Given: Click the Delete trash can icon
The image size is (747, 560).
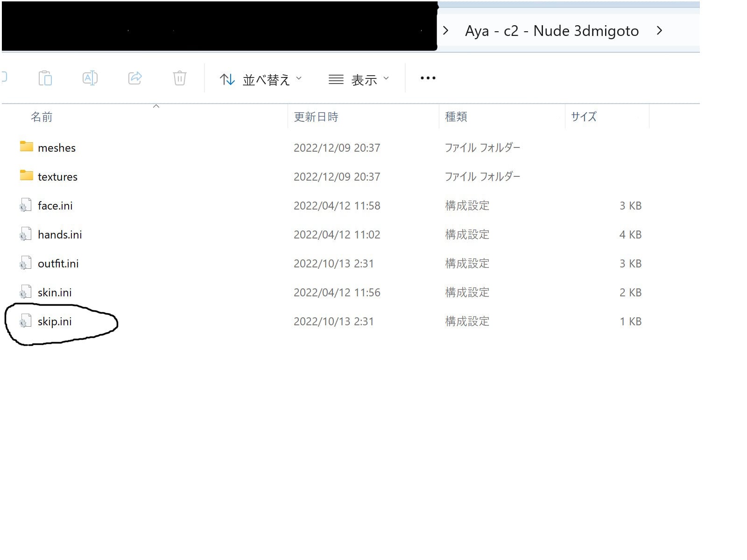Looking at the screenshot, I should (x=180, y=78).
